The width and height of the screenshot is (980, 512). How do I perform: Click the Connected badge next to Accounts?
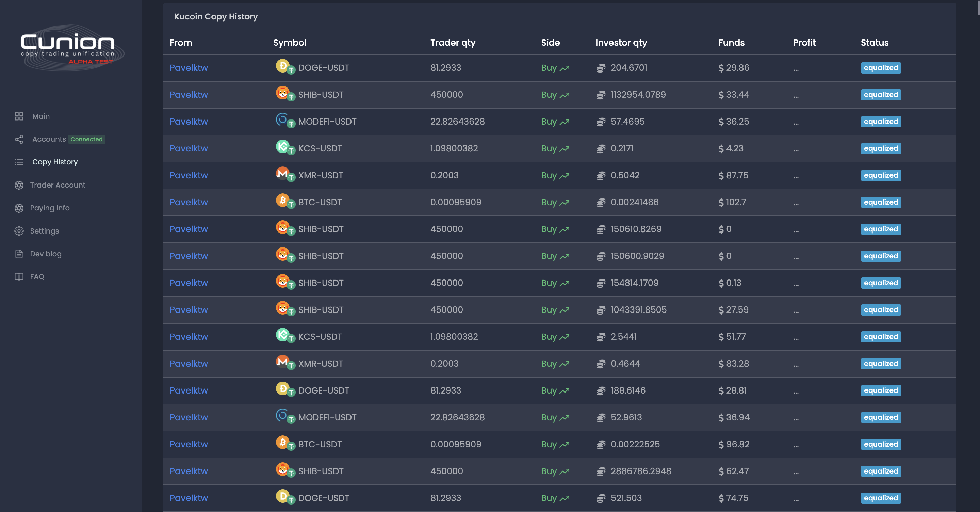[x=87, y=139]
